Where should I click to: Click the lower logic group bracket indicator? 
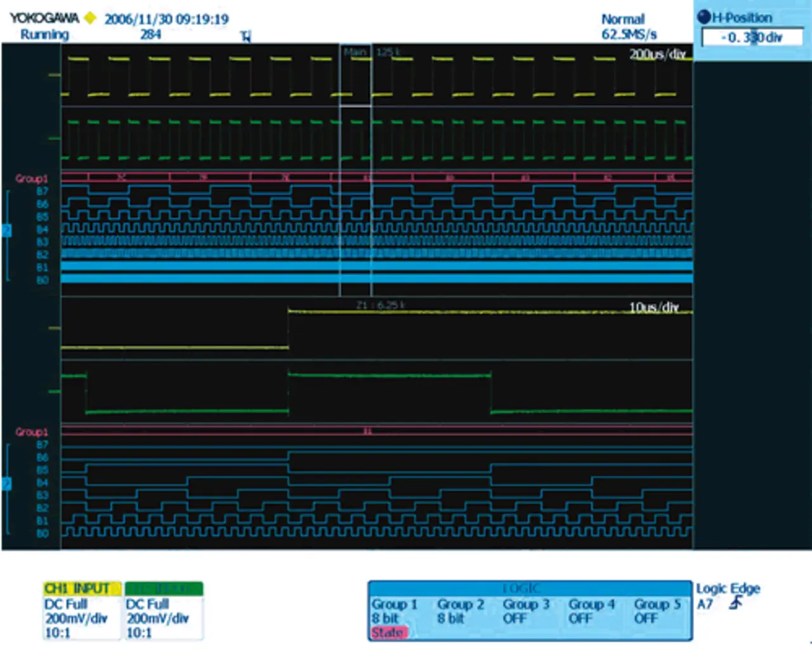[7, 484]
